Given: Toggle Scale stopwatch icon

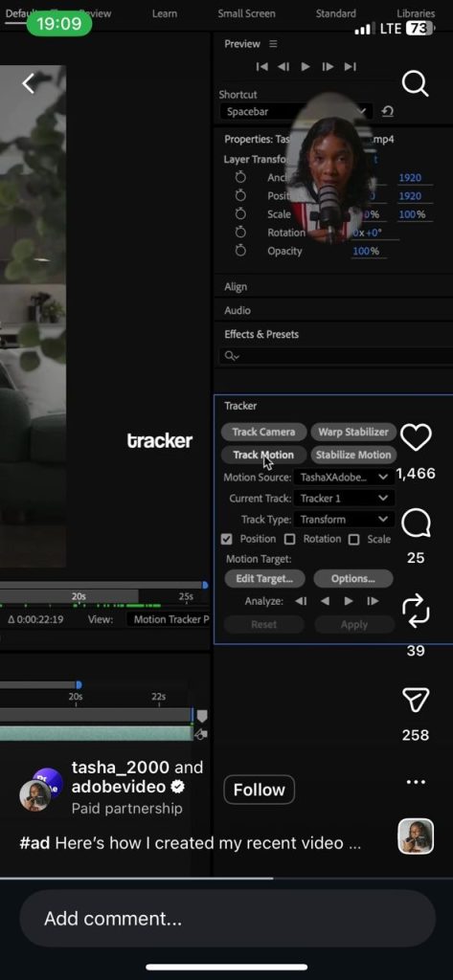Looking at the screenshot, I should [x=240, y=214].
